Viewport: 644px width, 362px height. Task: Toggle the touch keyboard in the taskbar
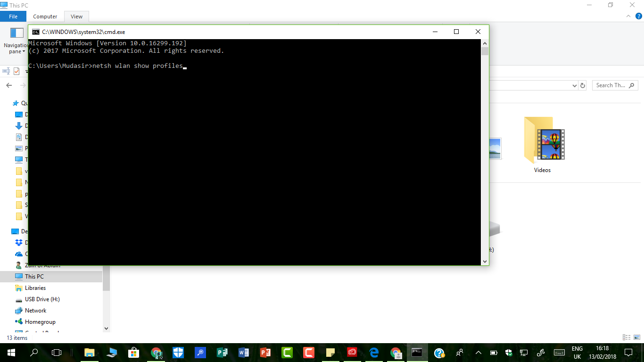pyautogui.click(x=559, y=352)
